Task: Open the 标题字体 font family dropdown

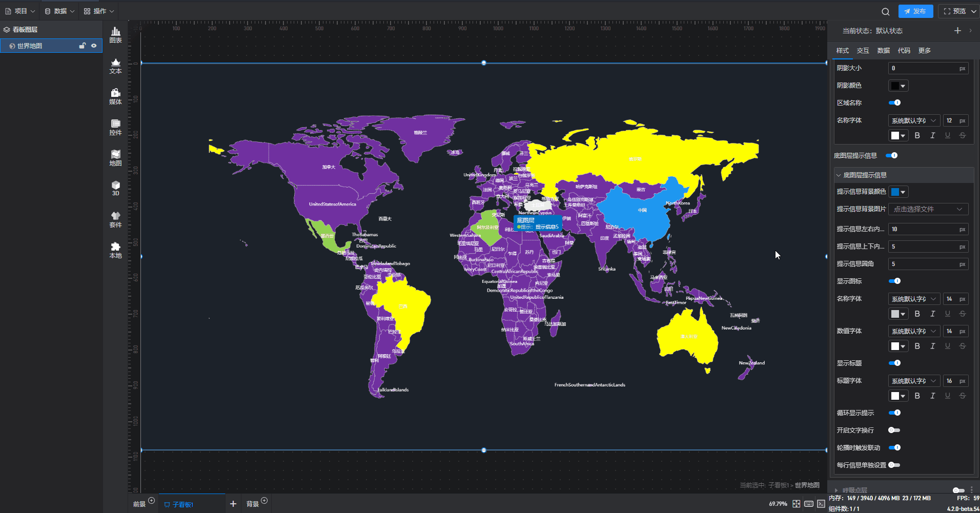Action: tap(913, 381)
